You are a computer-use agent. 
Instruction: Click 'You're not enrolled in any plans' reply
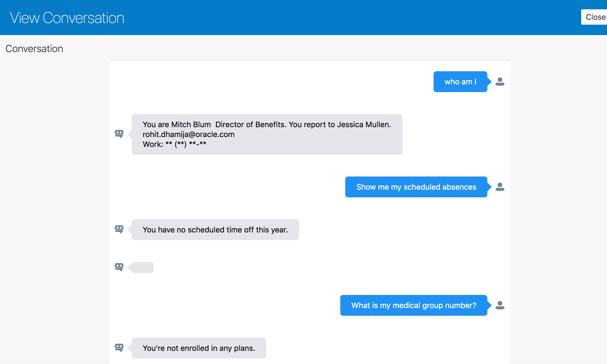[x=199, y=348]
